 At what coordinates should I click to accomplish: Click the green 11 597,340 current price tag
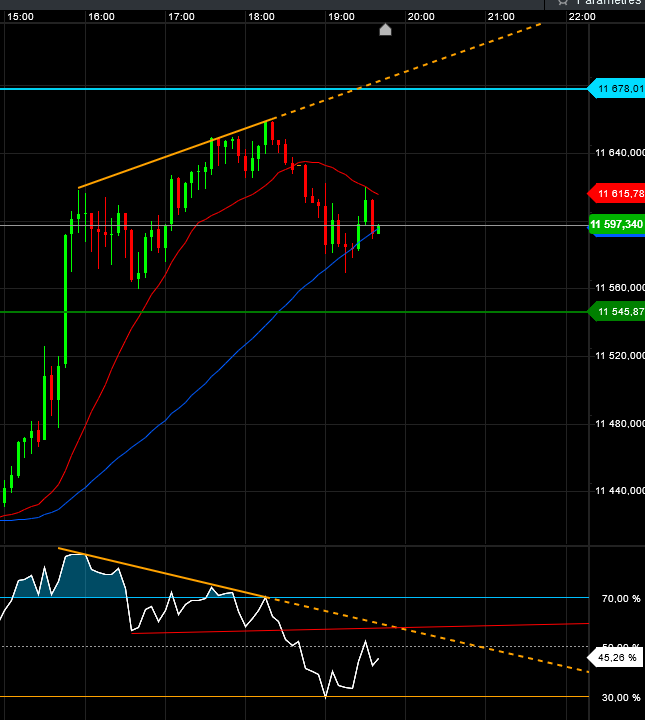pyautogui.click(x=617, y=224)
